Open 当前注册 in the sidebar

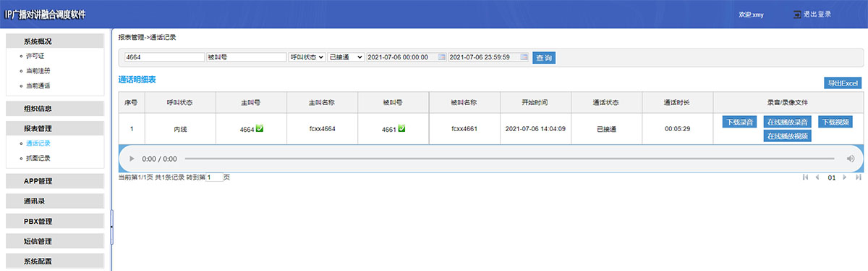[x=38, y=71]
